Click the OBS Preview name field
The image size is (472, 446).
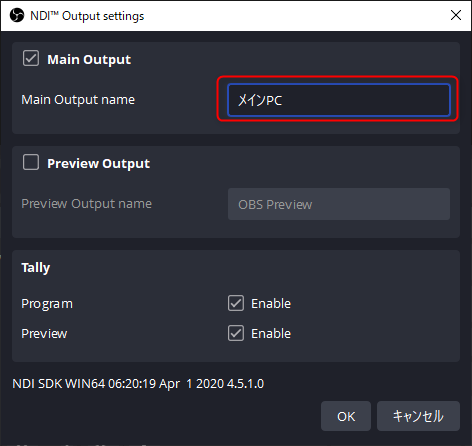(x=339, y=204)
